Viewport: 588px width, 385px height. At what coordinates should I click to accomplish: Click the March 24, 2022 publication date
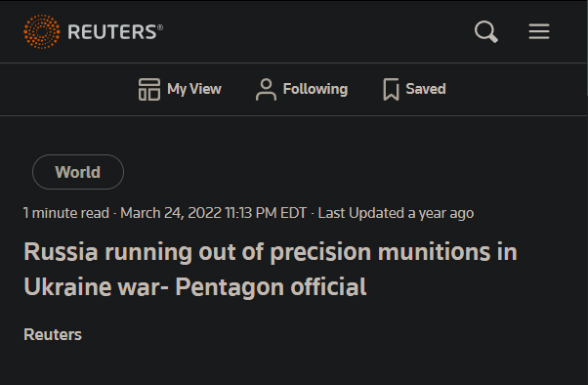click(171, 213)
